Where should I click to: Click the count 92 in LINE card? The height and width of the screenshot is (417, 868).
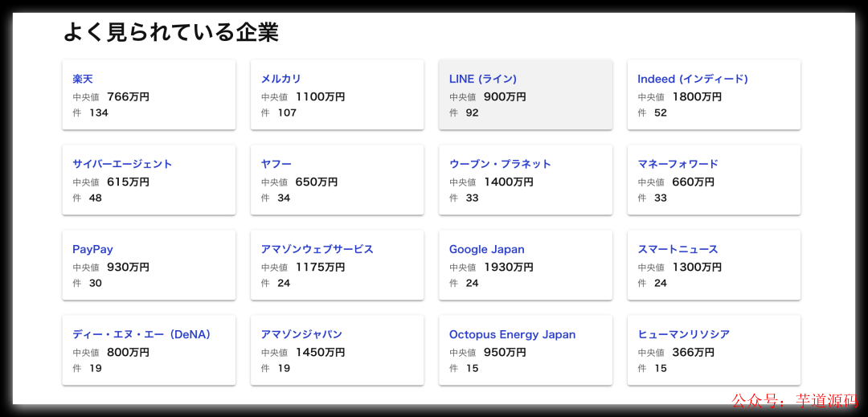tap(473, 112)
